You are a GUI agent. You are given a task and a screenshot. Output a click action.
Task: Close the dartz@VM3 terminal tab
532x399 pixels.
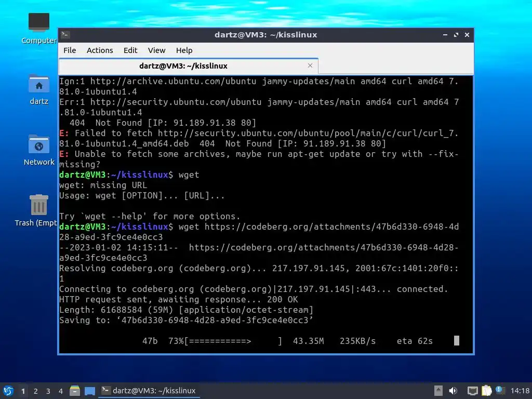pyautogui.click(x=310, y=65)
